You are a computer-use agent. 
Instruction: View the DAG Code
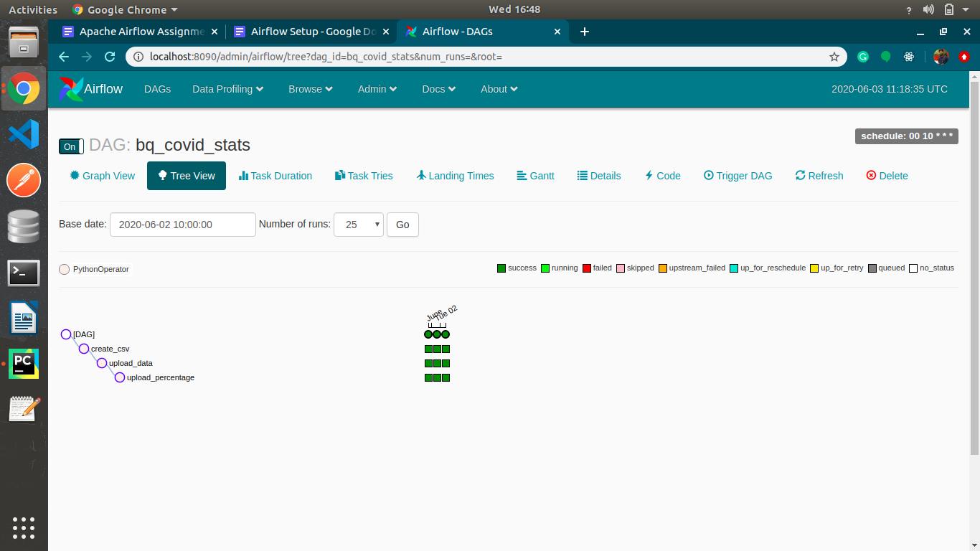tap(662, 176)
